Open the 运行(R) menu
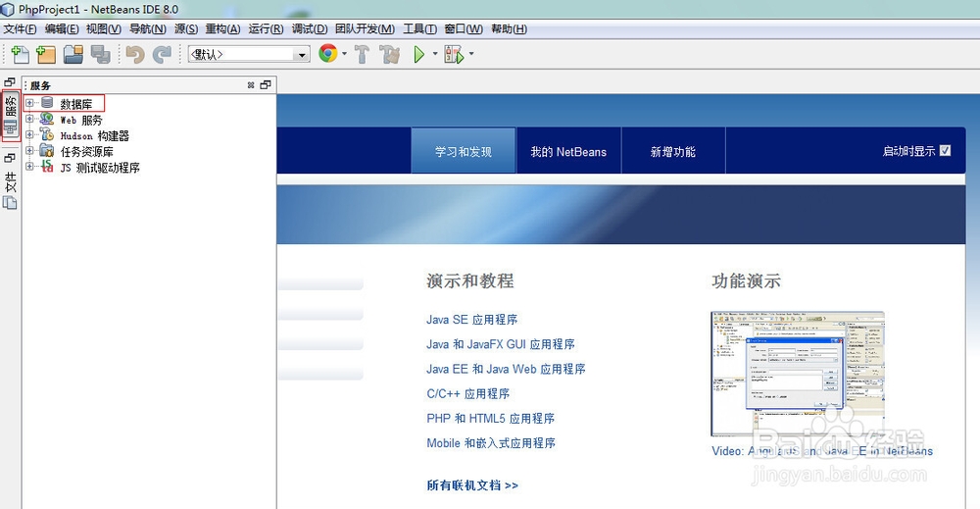The image size is (980, 509). (266, 28)
